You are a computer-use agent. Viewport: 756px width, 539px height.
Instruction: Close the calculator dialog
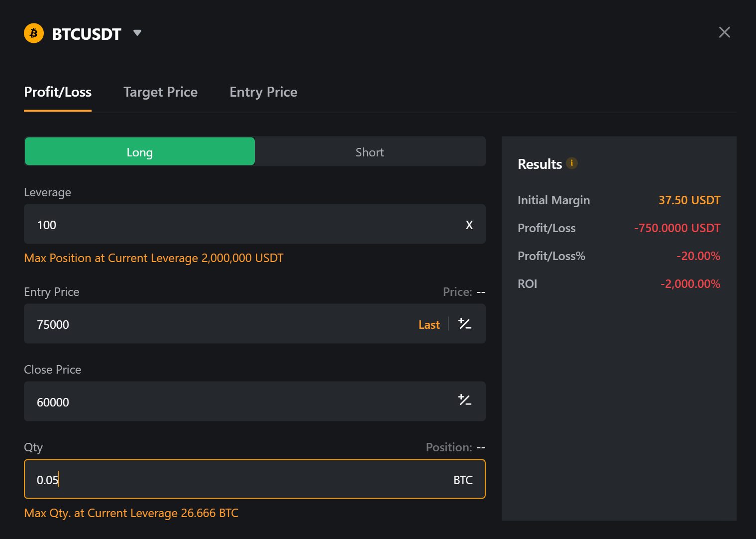click(724, 32)
